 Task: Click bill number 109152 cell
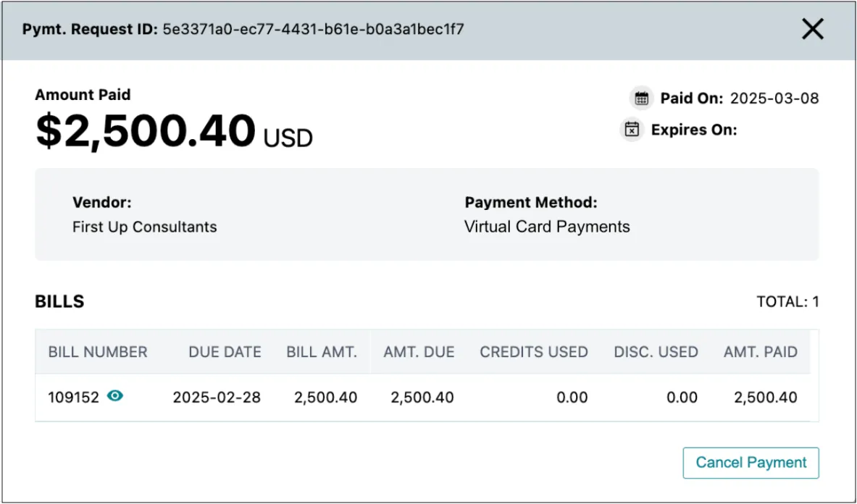tap(73, 397)
